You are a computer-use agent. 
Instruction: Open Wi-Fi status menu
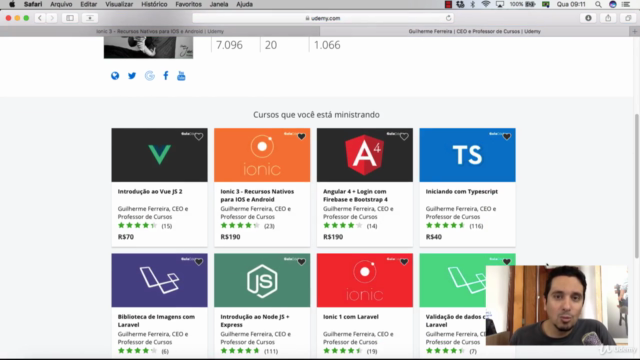486,4
